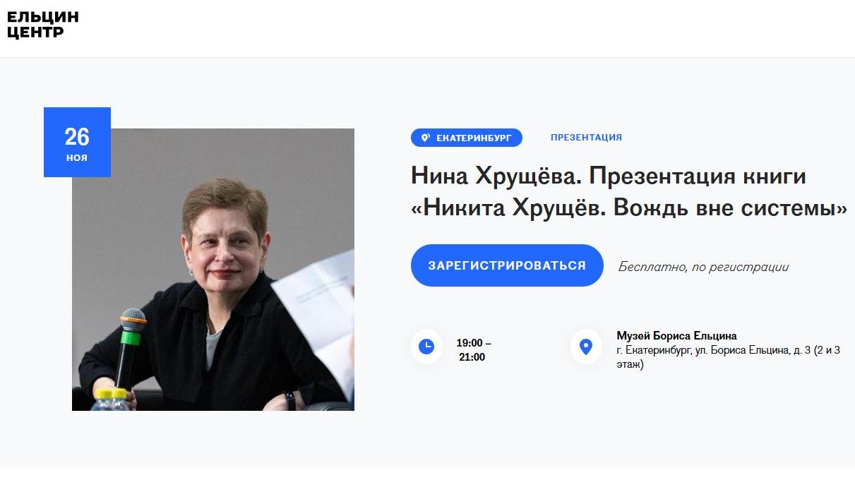
Task: Open the Ельцин Центр logo home link
Action: click(x=43, y=25)
